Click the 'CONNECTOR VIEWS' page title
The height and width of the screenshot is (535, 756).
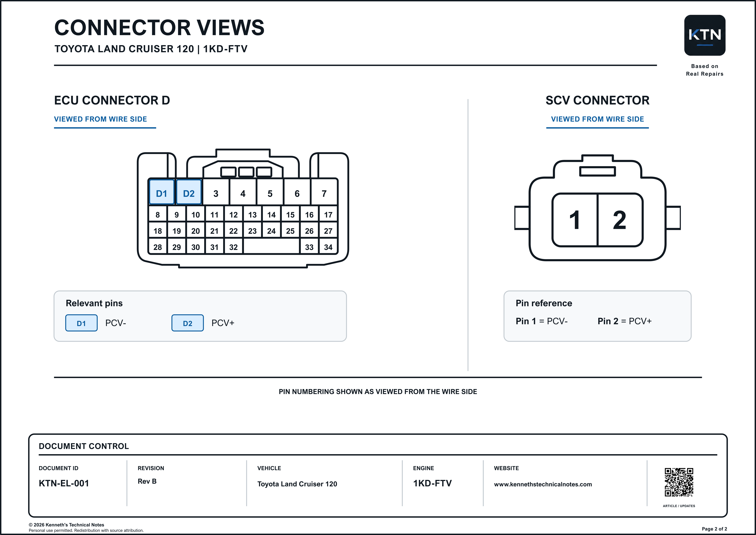point(159,27)
